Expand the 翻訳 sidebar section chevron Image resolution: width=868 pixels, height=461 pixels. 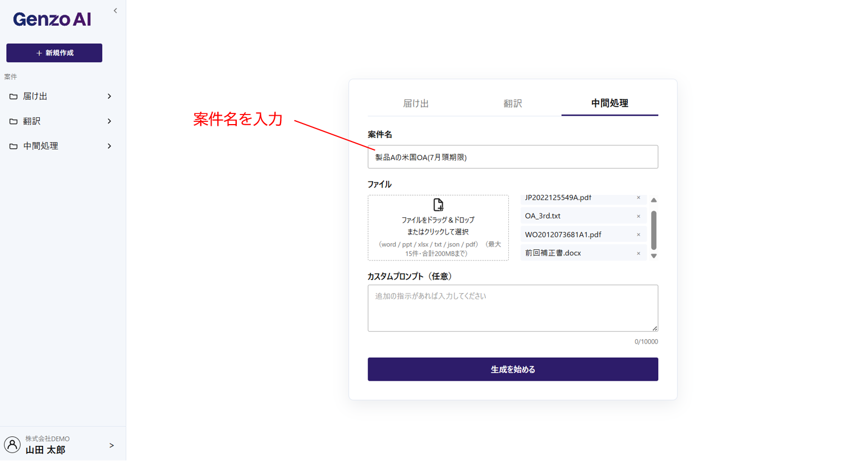click(x=109, y=121)
